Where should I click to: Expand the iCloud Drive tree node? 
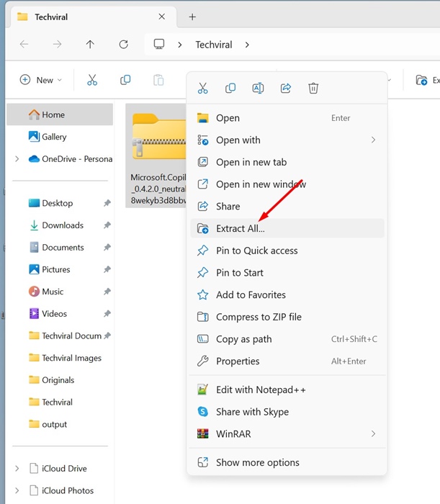pos(17,469)
